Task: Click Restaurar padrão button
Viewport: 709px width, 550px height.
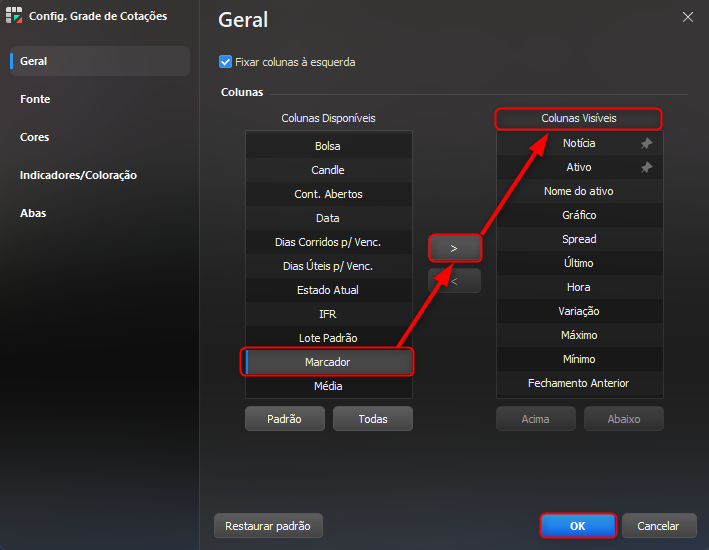Action: [x=268, y=526]
